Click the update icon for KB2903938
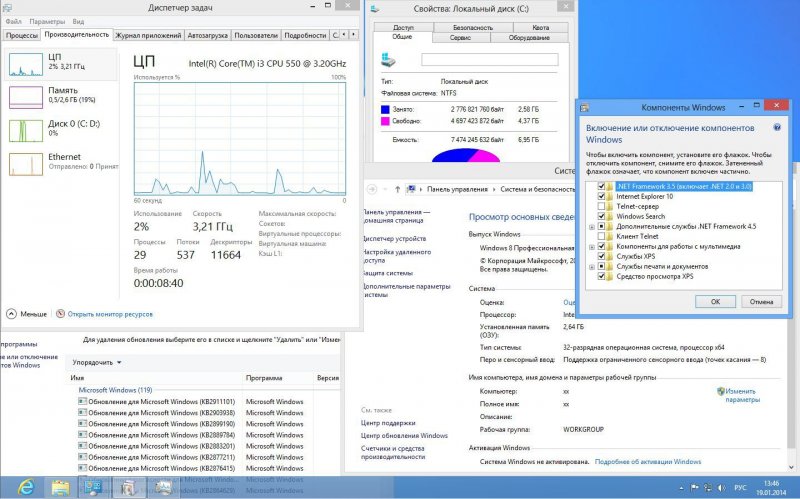The image size is (800, 499). (x=82, y=412)
